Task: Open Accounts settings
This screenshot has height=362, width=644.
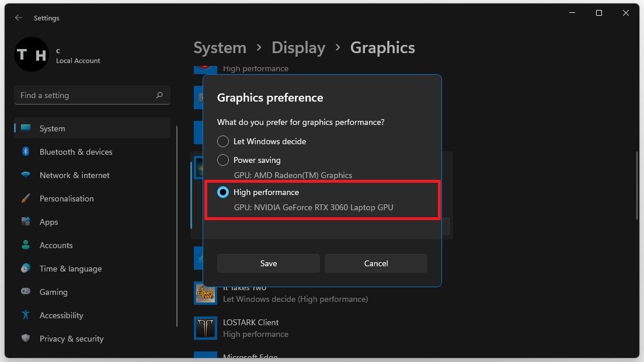Action: [92, 245]
